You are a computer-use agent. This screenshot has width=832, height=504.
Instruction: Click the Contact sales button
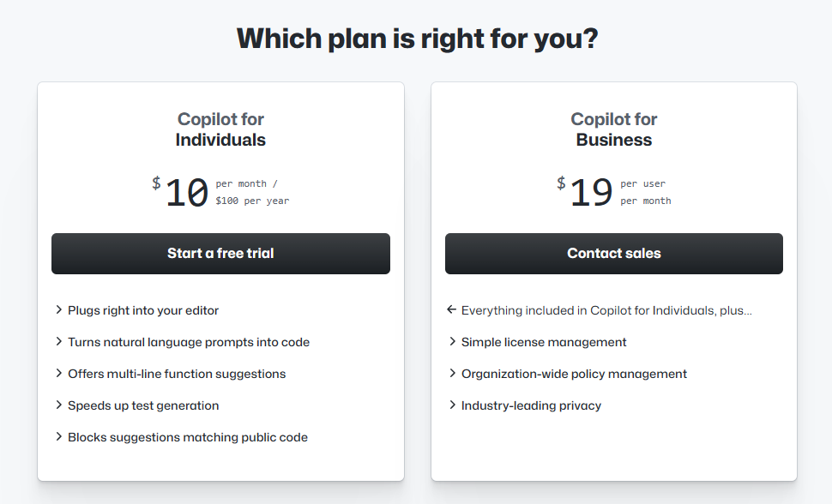click(613, 254)
